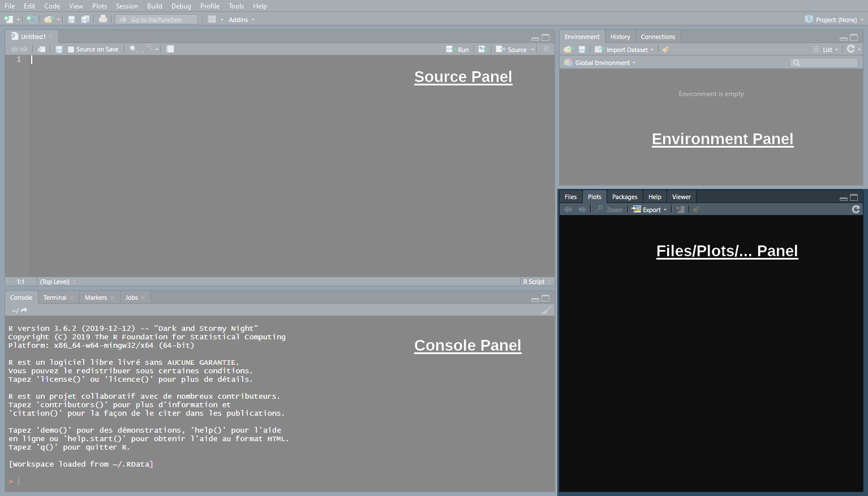This screenshot has width=868, height=496.
Task: Toggle the Source on Save checkbox
Action: [71, 50]
